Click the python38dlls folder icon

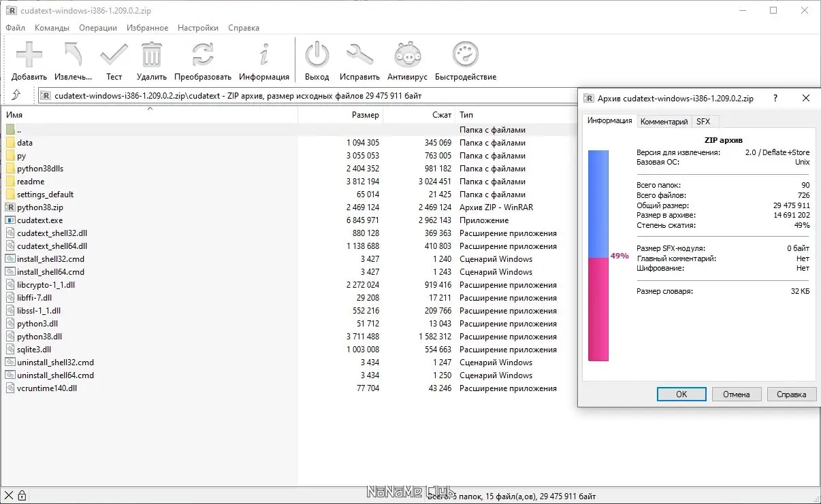(x=10, y=169)
